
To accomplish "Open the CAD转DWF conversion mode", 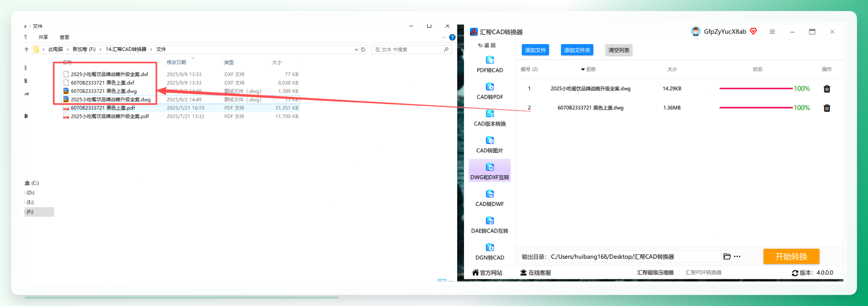I will 490,199.
